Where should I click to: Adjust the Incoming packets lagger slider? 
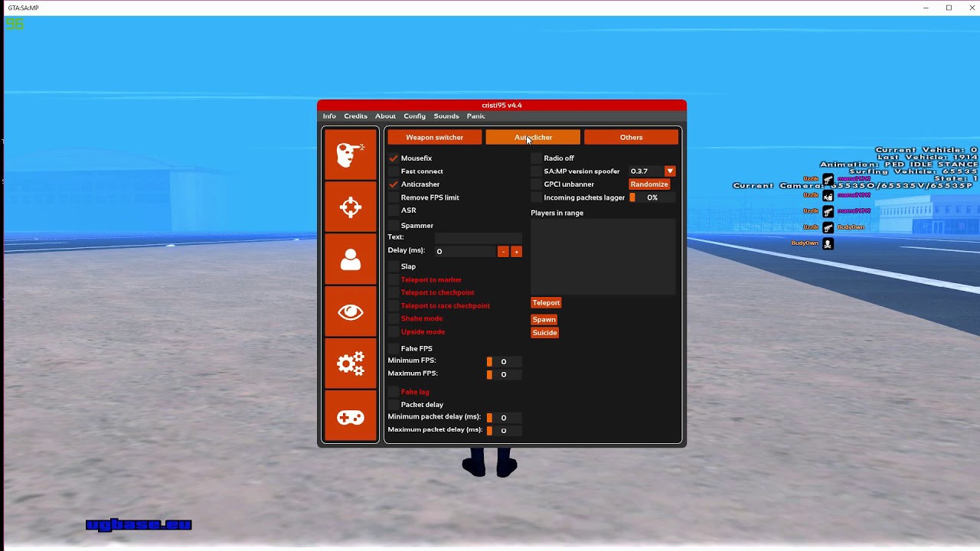point(652,197)
